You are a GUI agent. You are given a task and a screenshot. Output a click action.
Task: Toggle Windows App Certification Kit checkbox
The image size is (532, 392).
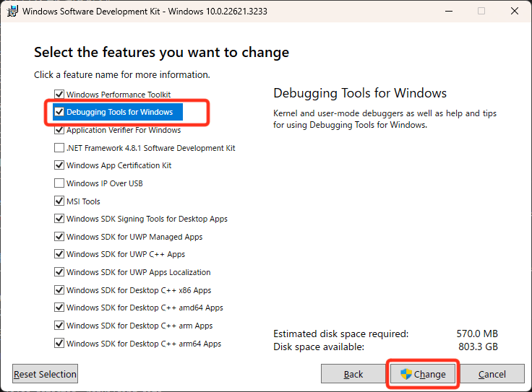click(59, 165)
